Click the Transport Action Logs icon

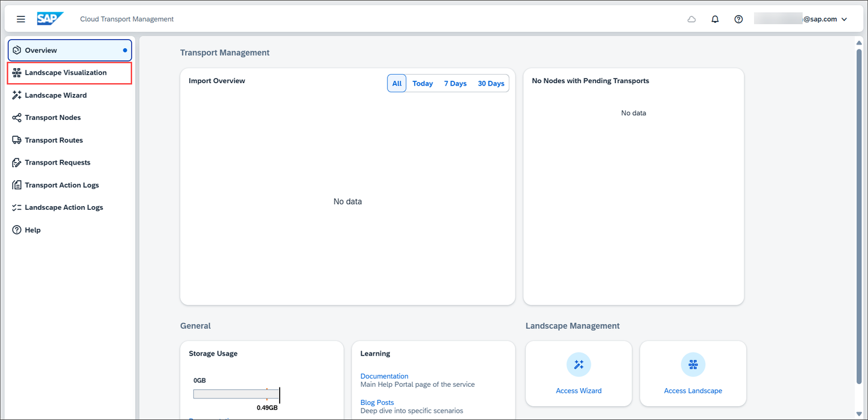[x=17, y=185]
